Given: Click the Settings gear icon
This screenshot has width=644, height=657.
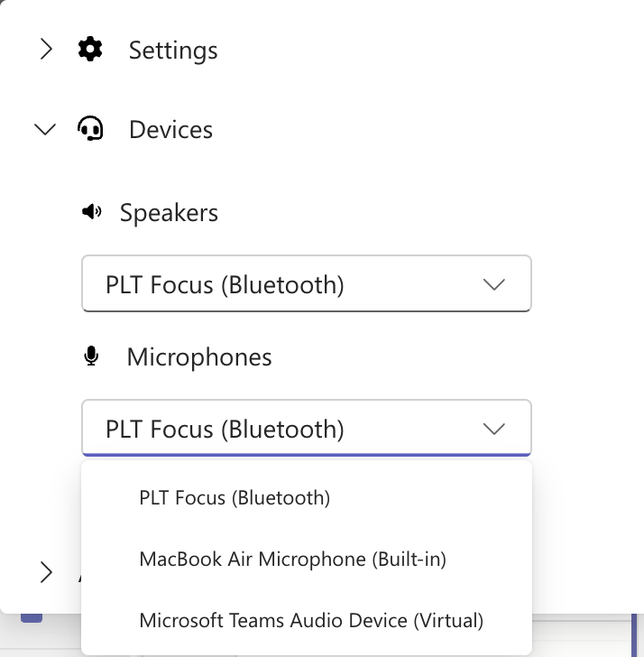Looking at the screenshot, I should pyautogui.click(x=90, y=50).
